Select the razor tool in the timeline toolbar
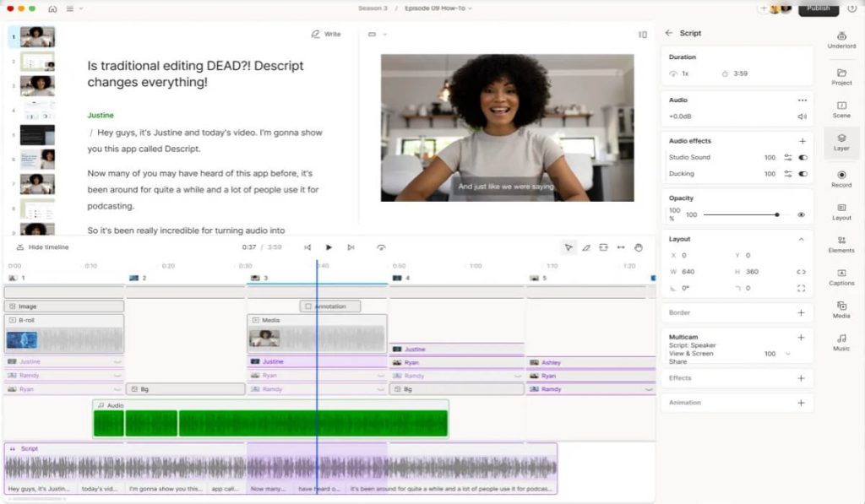The image size is (865, 504). [x=585, y=247]
